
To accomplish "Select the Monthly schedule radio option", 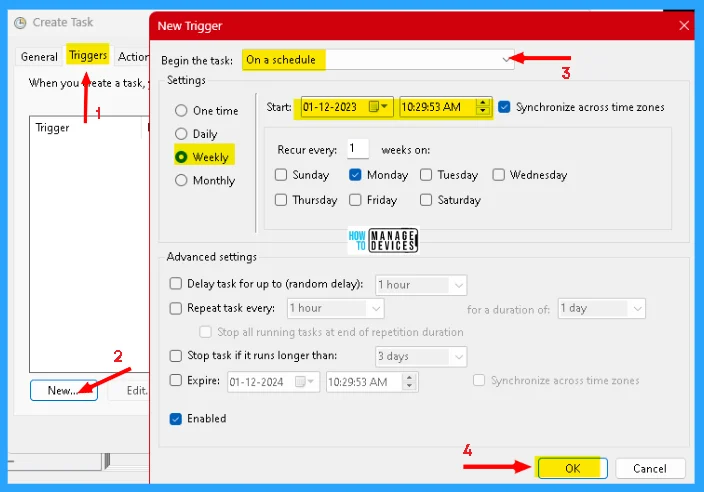I will [x=205, y=180].
